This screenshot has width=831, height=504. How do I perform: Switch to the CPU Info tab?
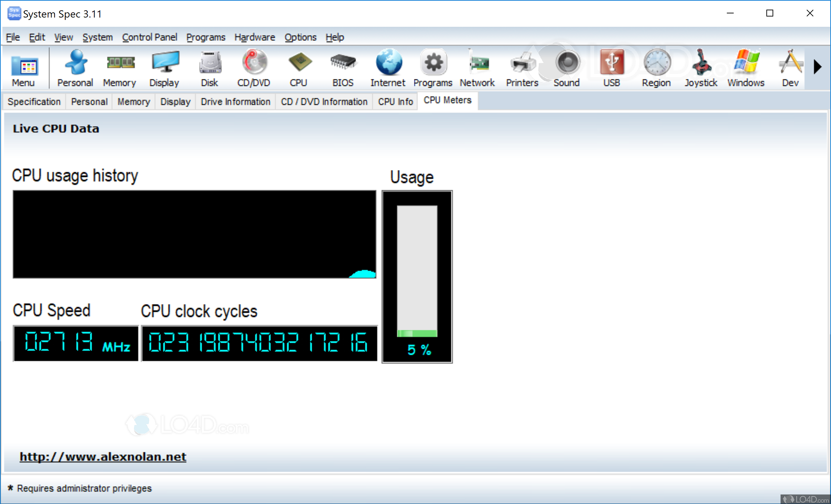coord(395,102)
